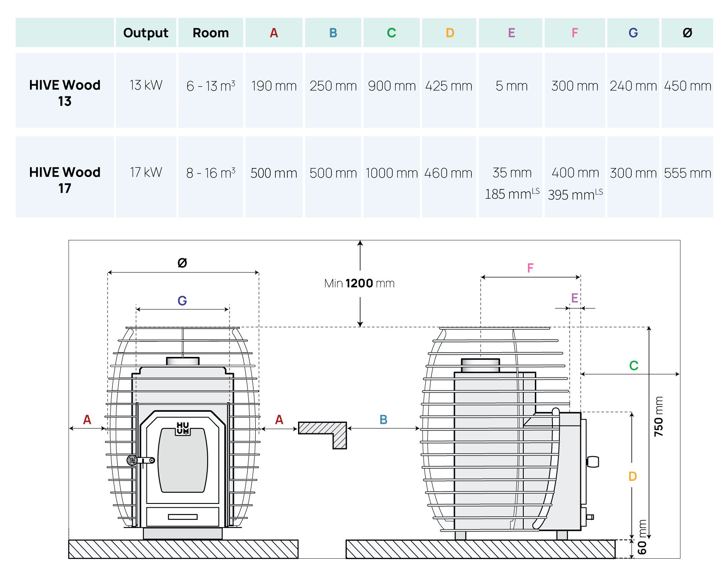Viewport: 728px width, 575px height.
Task: Click the HIVE Wood 13 row label
Action: pos(65,93)
